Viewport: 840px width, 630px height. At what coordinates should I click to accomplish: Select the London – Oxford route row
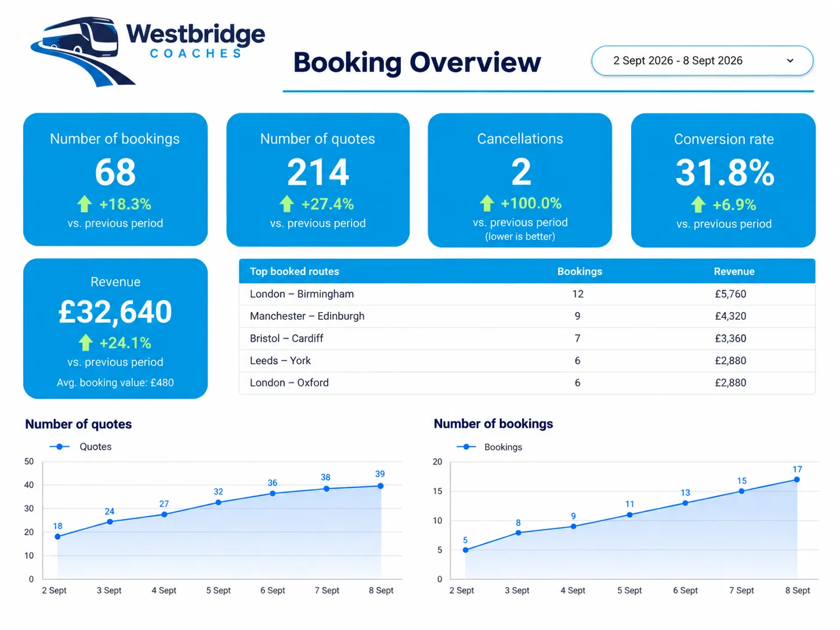527,383
